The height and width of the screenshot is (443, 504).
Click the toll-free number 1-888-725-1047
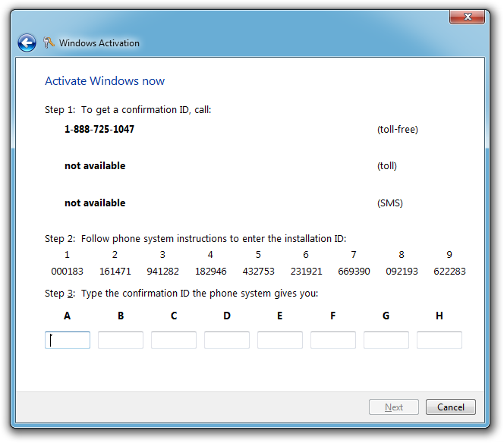(99, 130)
